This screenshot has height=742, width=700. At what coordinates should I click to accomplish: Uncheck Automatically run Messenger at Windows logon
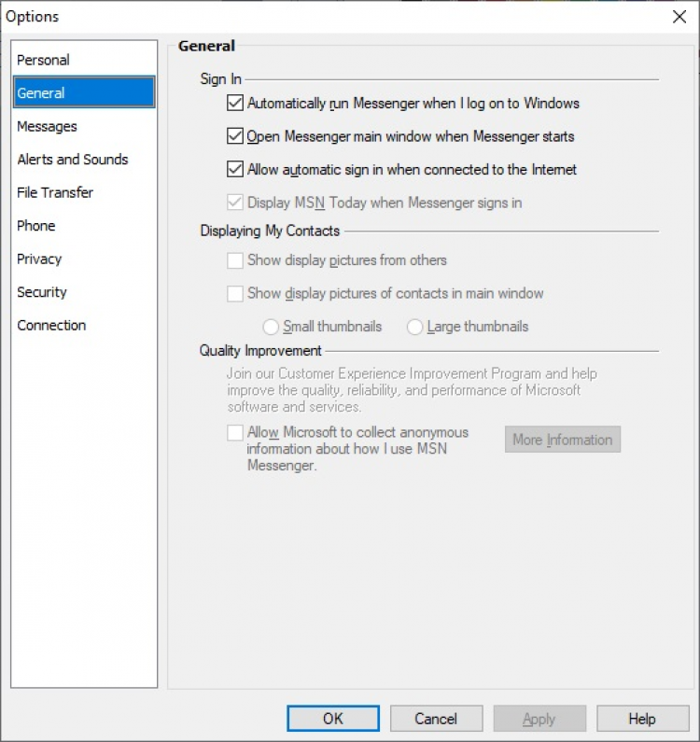[x=235, y=104]
